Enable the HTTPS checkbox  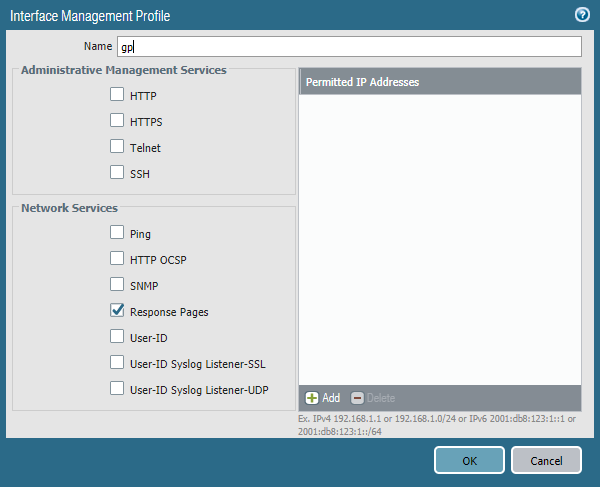tap(118, 122)
